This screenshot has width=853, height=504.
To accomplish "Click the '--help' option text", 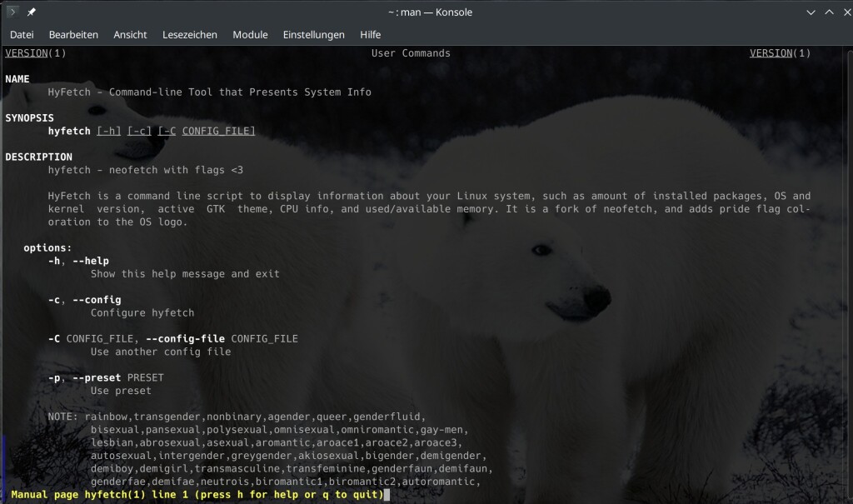I will [91, 261].
